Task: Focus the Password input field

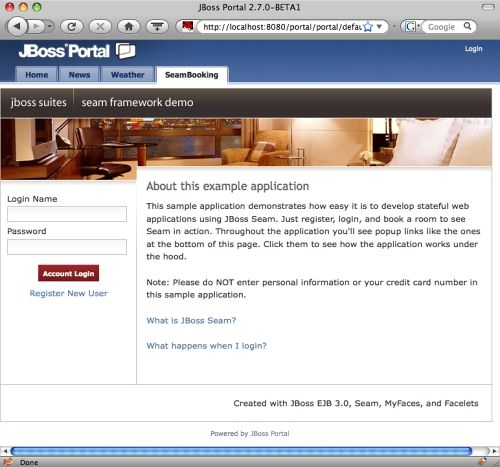Action: (67, 247)
